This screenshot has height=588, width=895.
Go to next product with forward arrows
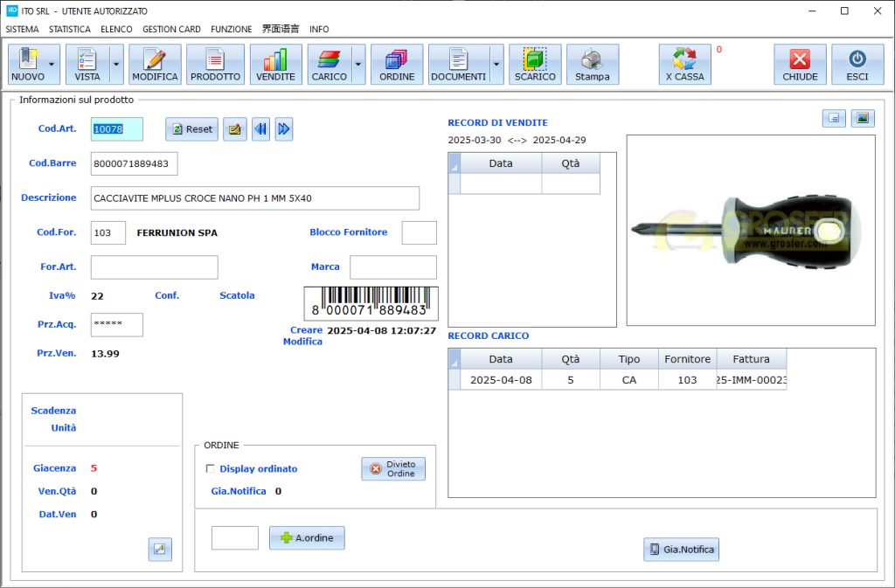[283, 129]
